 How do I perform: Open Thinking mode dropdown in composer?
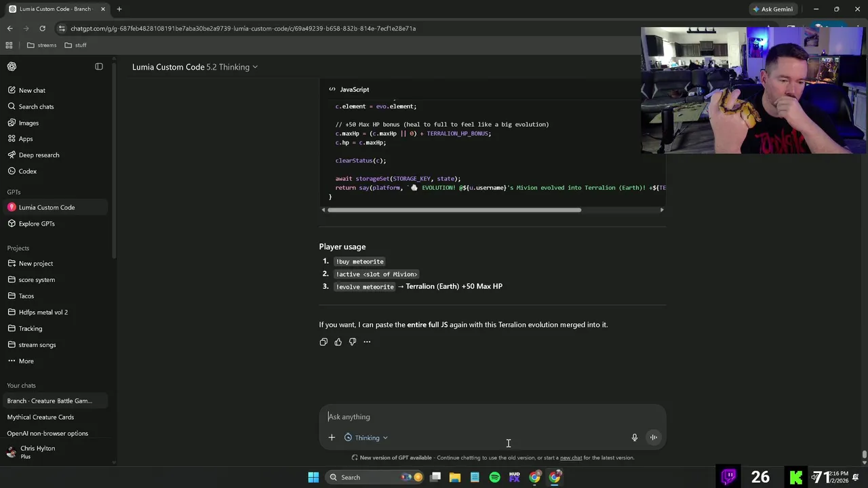[366, 438]
